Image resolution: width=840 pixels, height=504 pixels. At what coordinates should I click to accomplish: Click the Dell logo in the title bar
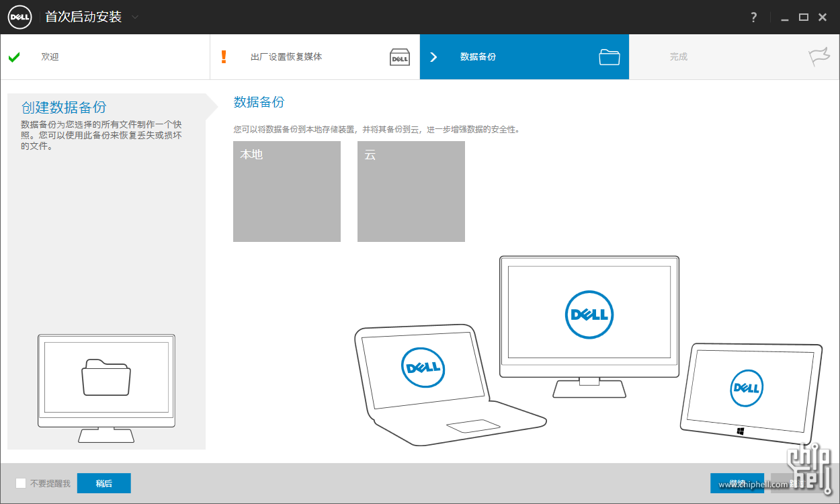point(20,17)
